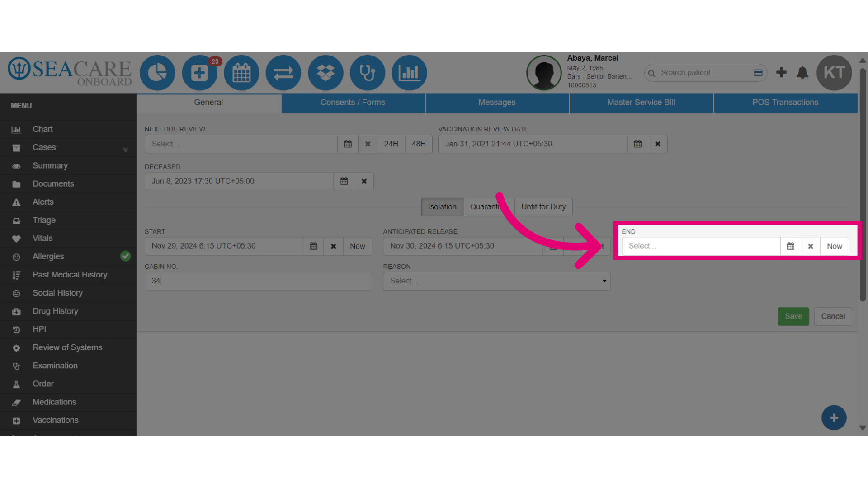Click the green Save button
The image size is (868, 488).
793,316
